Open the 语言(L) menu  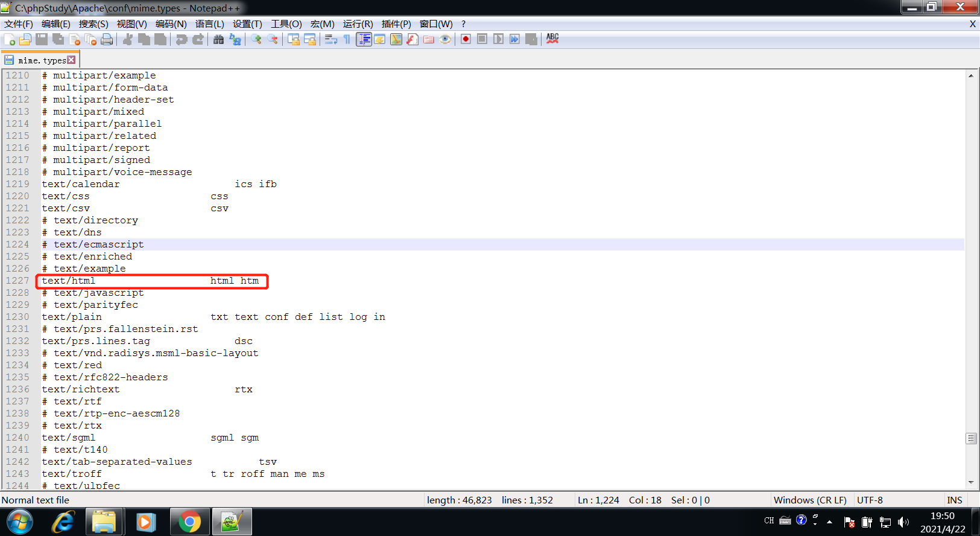[209, 24]
